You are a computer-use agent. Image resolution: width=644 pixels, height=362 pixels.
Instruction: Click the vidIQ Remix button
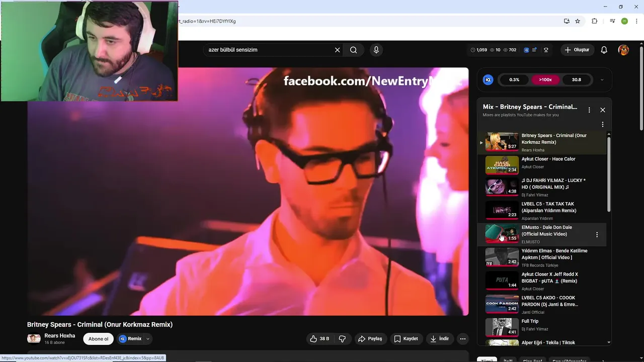[x=131, y=339]
